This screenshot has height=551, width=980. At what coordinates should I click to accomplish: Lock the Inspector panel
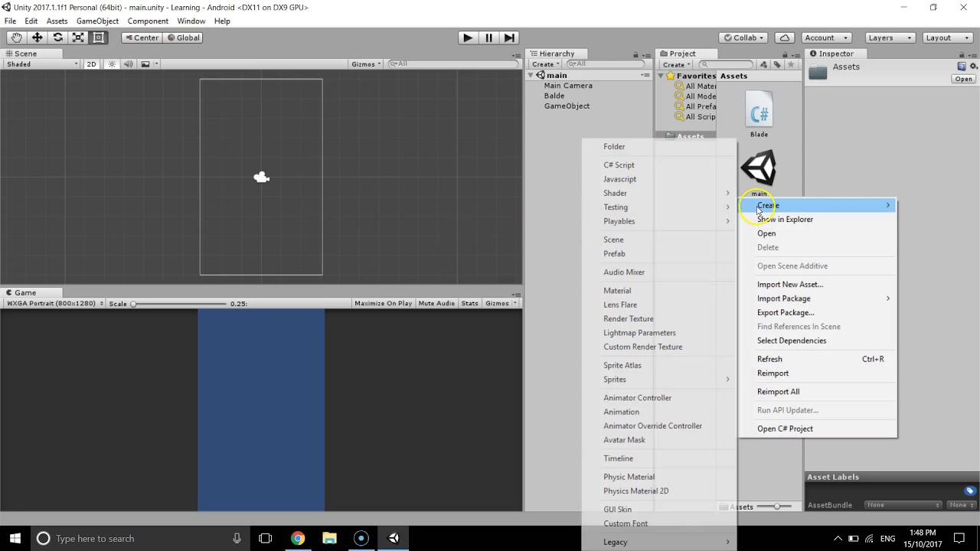click(x=962, y=54)
